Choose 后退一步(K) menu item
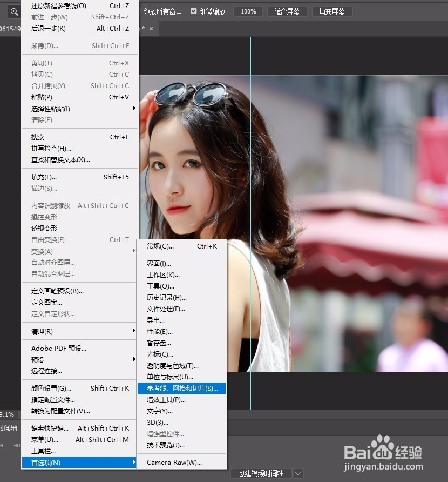This screenshot has width=448, height=482. click(x=80, y=29)
